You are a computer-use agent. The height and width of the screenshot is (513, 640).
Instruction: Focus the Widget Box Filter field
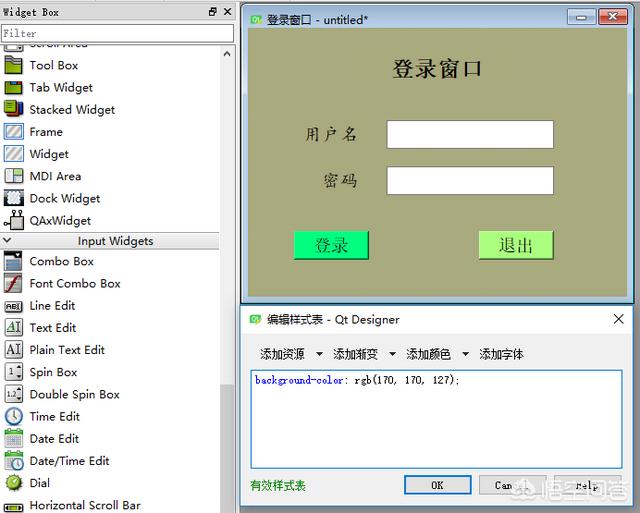tap(116, 33)
